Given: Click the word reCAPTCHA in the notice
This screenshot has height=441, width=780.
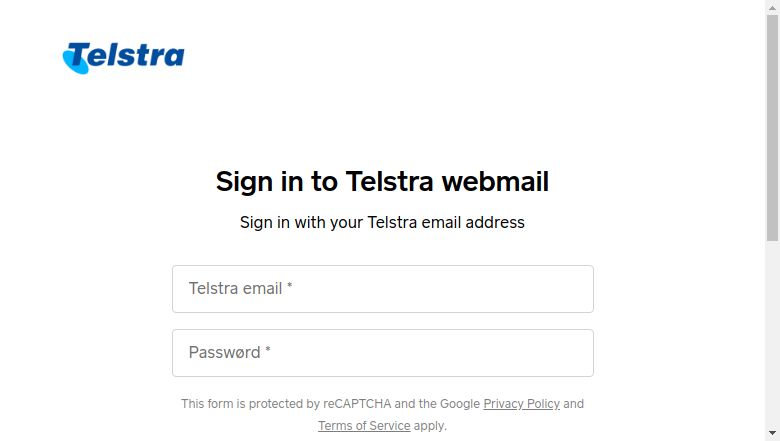Looking at the screenshot, I should [x=357, y=404].
